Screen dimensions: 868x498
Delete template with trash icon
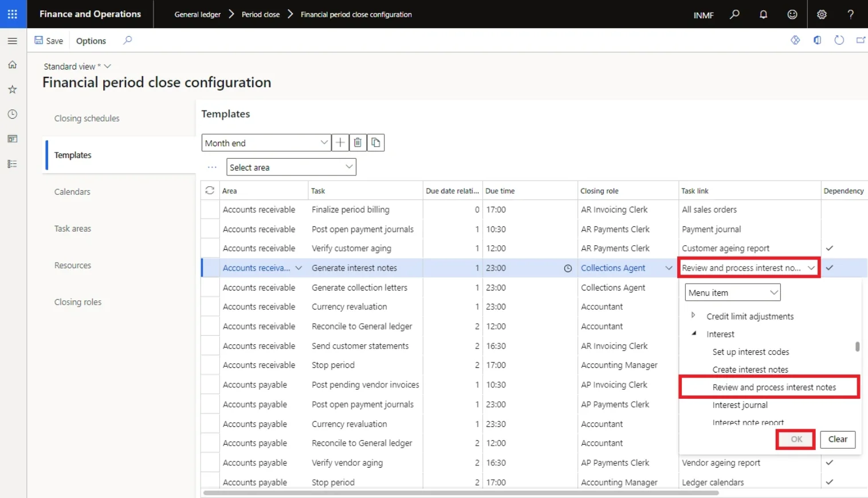tap(358, 143)
